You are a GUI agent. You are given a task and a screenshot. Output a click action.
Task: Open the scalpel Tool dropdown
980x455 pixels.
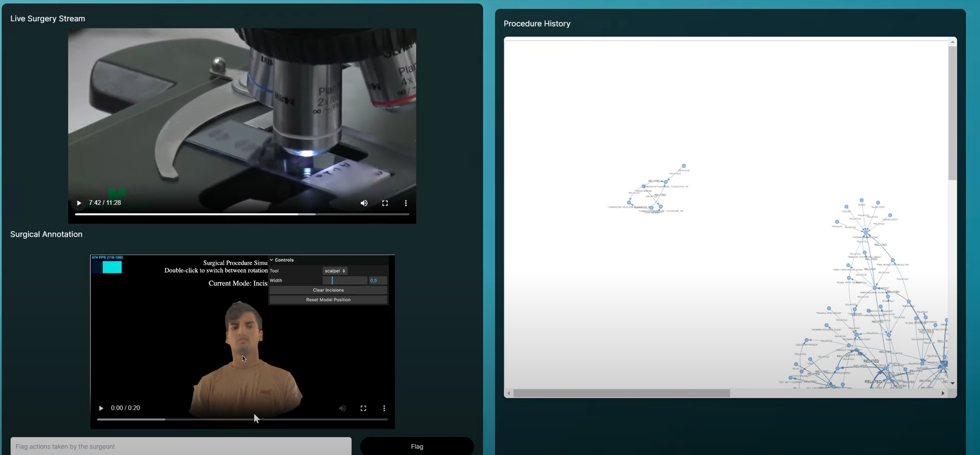click(335, 271)
